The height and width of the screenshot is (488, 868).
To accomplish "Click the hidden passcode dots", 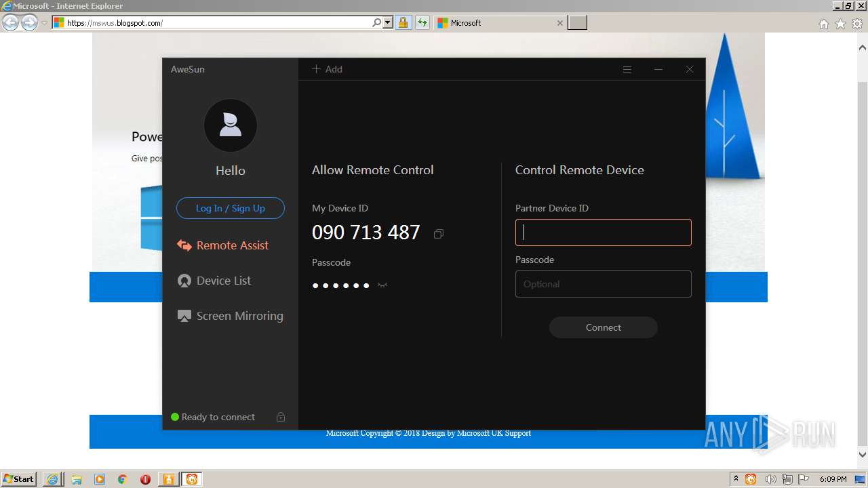I will pos(340,285).
